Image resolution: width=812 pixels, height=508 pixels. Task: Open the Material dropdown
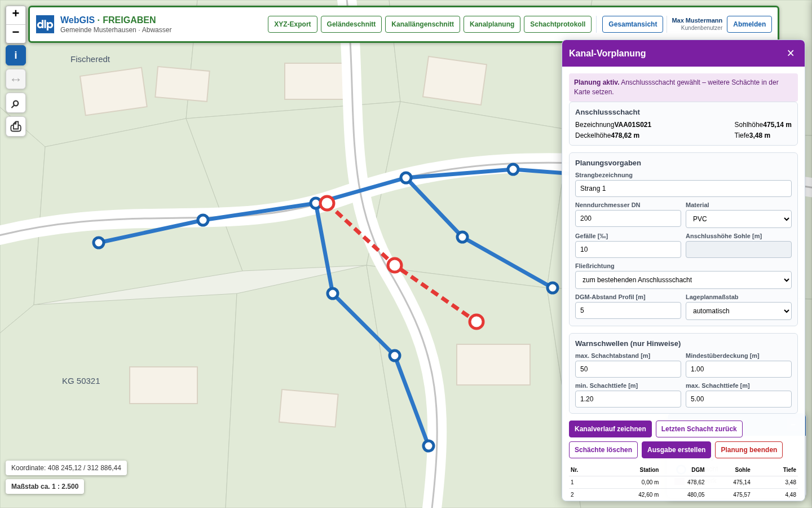739,219
